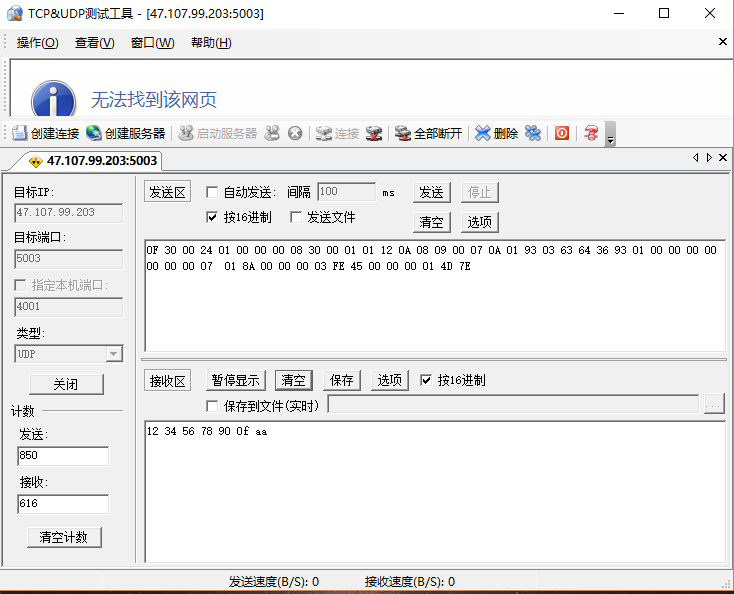Click the red square exit icon
Viewport: 734px width, 594px height.
(x=562, y=133)
